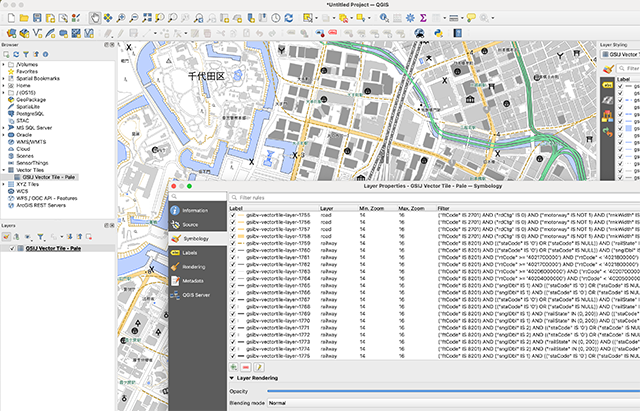Open the Layer Styling layer selector combo
The width and height of the screenshot is (640, 411).
tap(620, 54)
